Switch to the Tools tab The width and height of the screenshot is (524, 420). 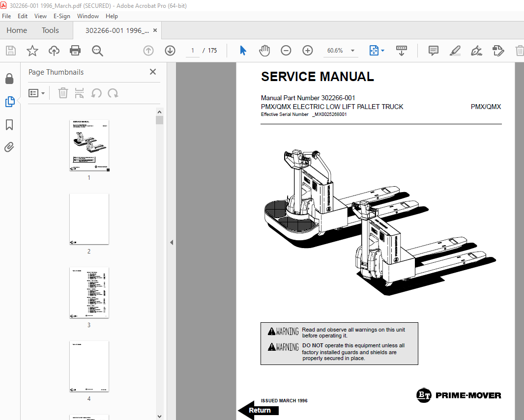tap(50, 30)
